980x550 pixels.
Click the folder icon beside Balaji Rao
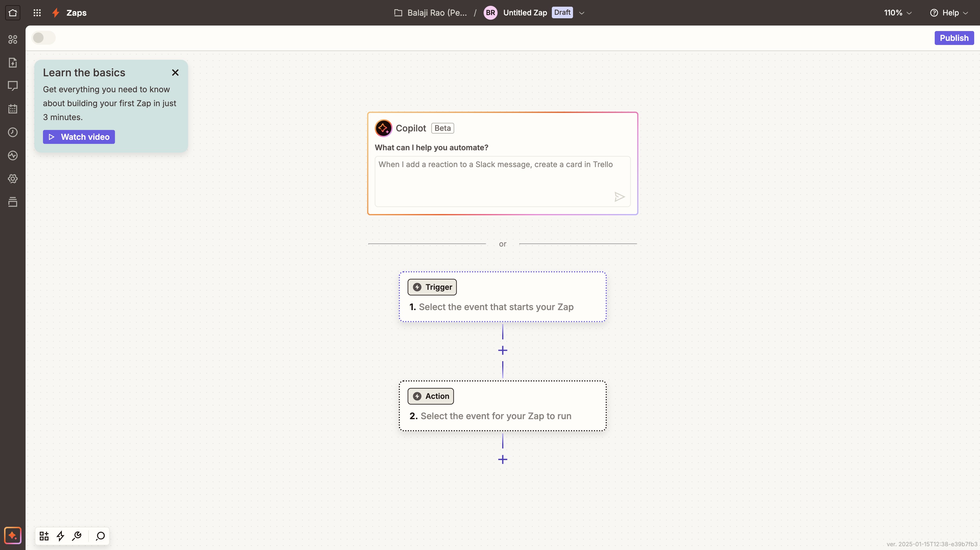(x=398, y=12)
